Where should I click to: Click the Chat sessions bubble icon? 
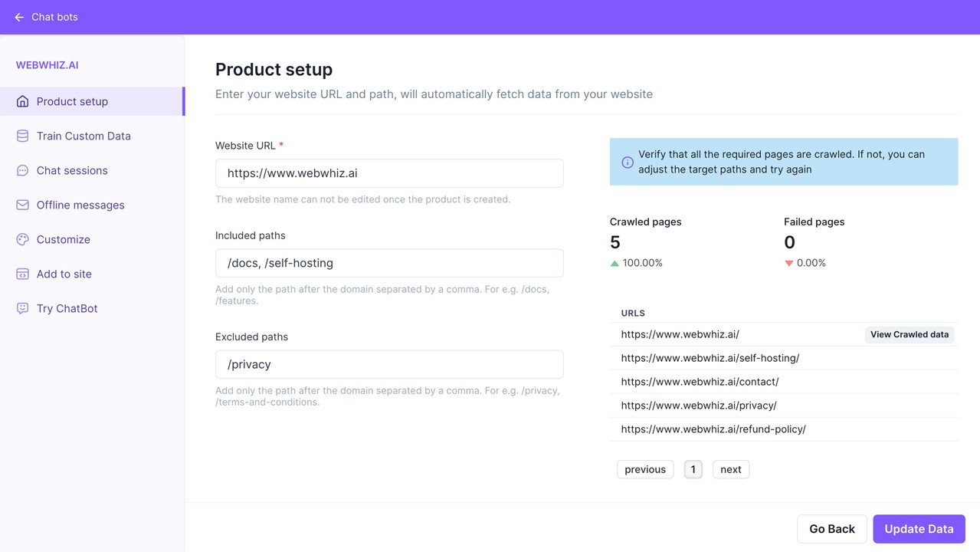click(x=22, y=170)
